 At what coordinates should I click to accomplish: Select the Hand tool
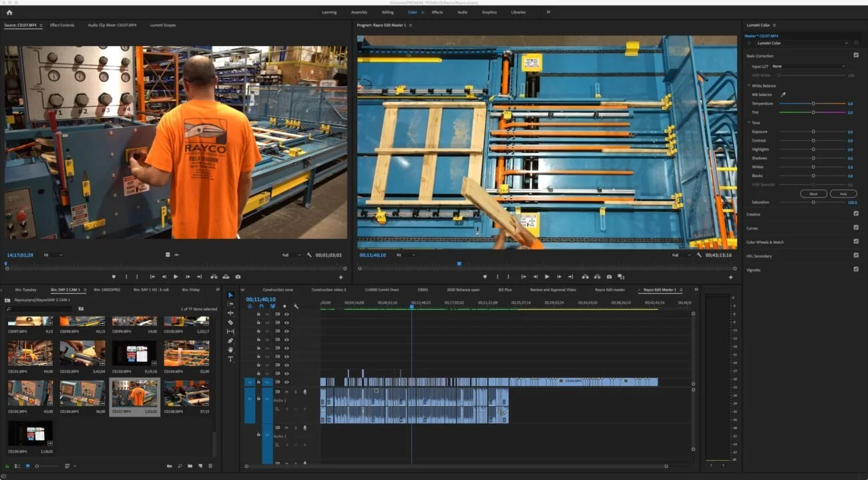(230, 350)
